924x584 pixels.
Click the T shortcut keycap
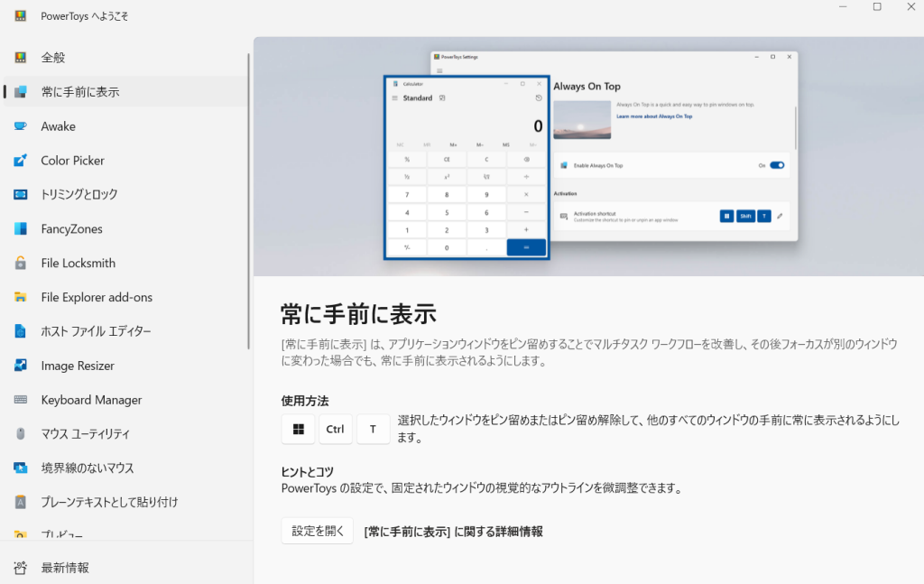373,429
